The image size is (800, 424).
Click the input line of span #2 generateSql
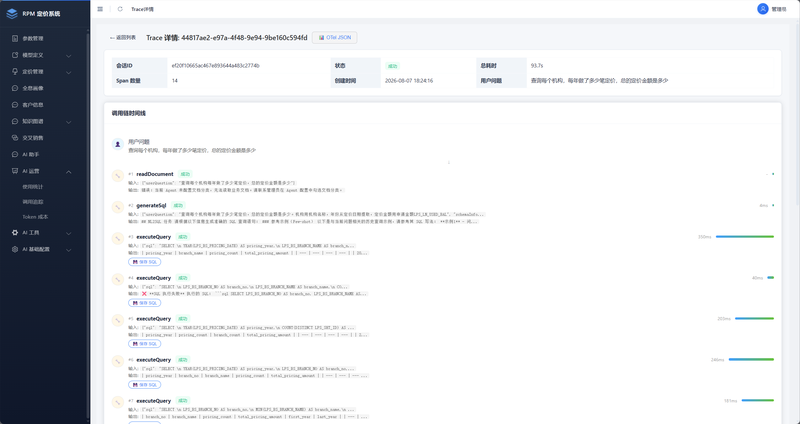307,215
